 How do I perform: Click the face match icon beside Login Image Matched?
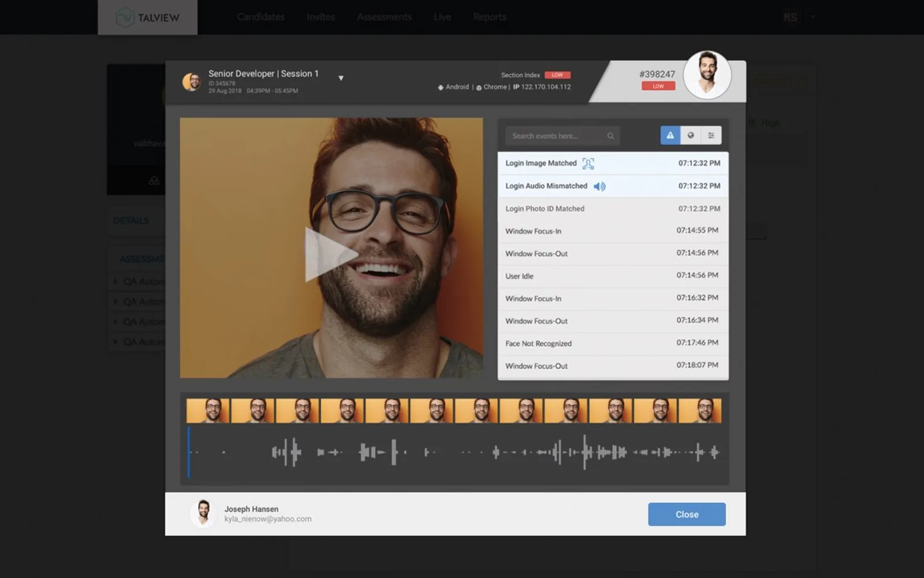pos(588,164)
